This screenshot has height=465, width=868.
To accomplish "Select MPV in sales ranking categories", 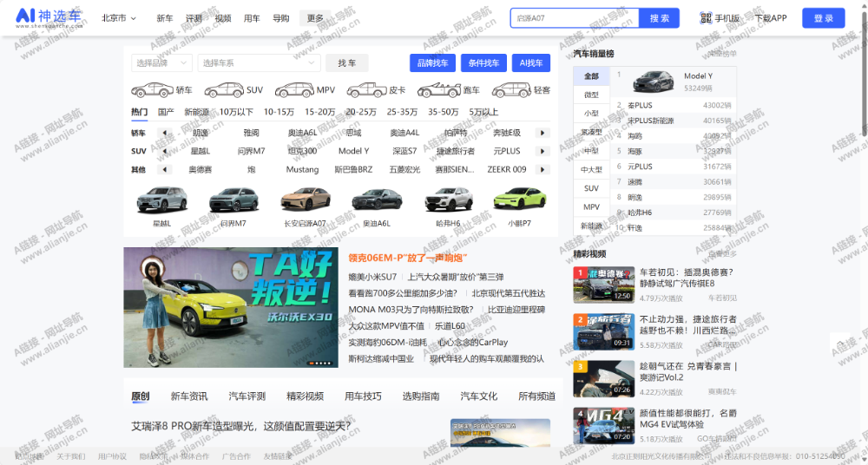I will 591,207.
